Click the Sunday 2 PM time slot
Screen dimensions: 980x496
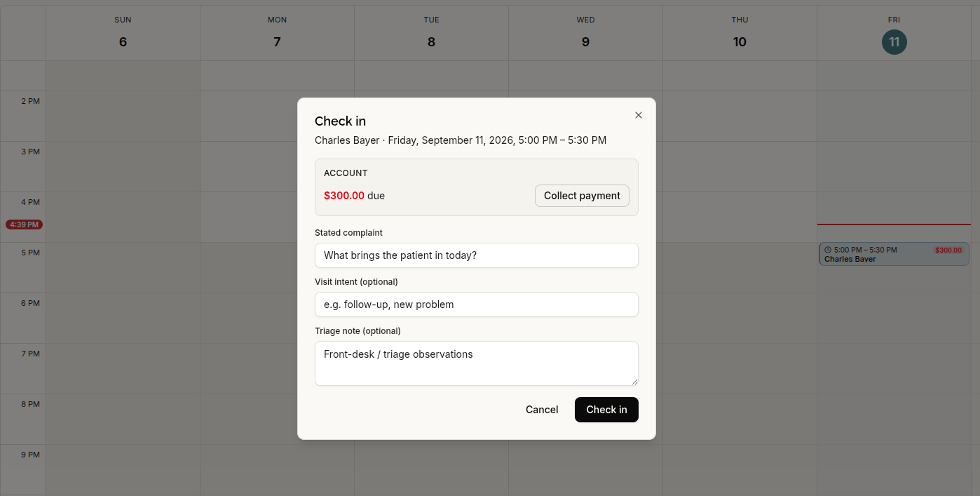tap(123, 116)
